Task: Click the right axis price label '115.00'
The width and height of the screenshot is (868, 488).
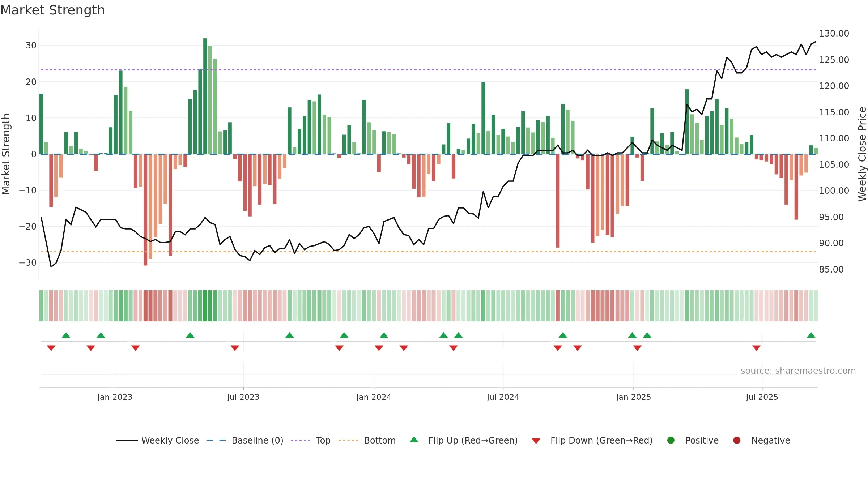Action: (834, 112)
